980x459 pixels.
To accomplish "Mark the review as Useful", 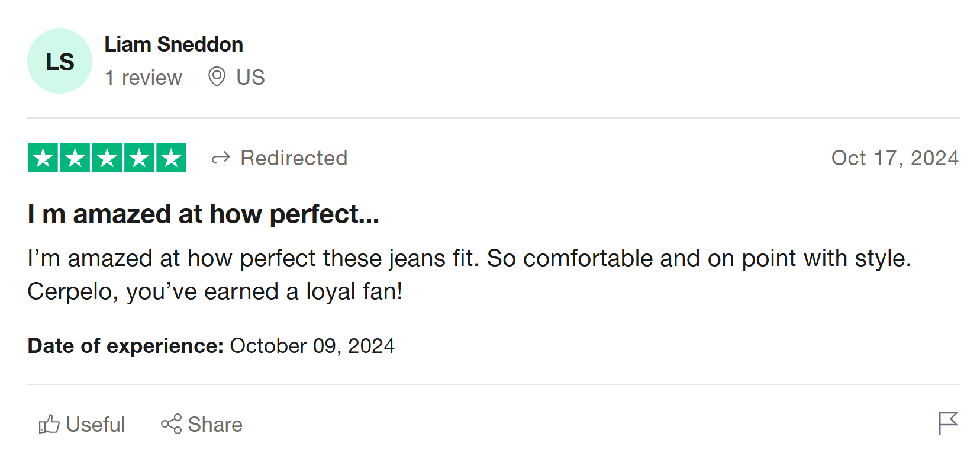I will [95, 425].
